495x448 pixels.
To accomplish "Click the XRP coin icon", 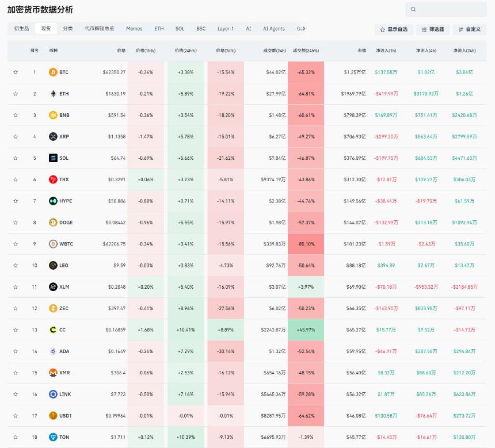I will tap(53, 137).
